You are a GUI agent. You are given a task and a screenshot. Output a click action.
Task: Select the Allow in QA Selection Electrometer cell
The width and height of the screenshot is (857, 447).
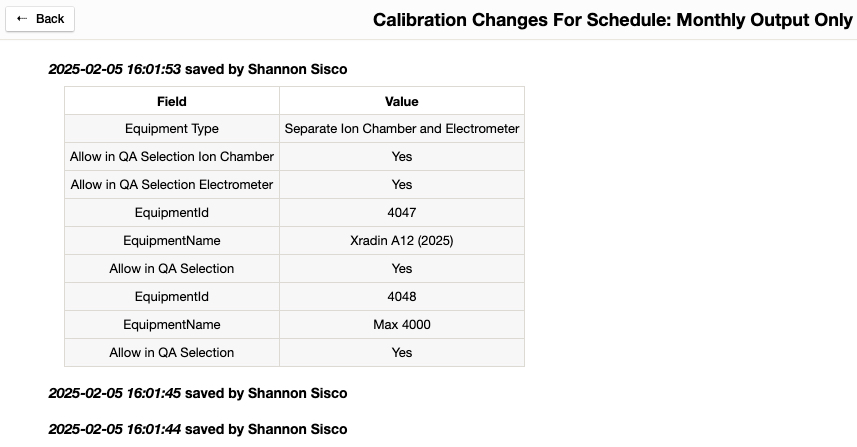pyautogui.click(x=172, y=185)
